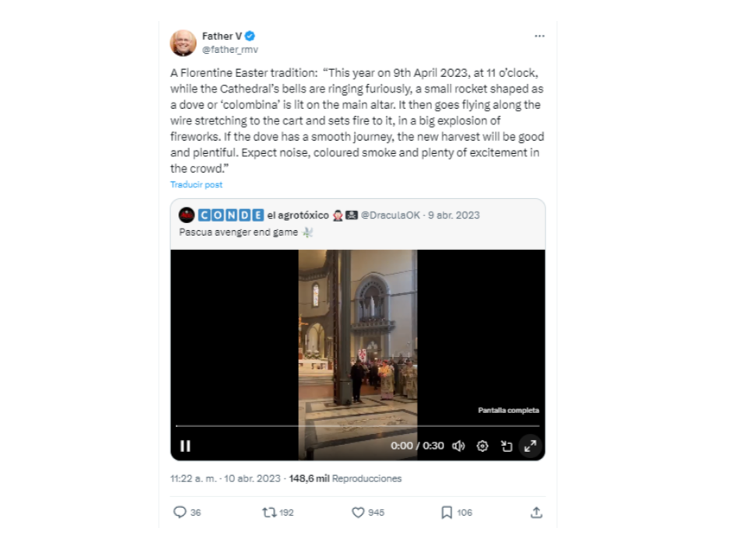Open the three-dot more options menu
The width and height of the screenshot is (747, 560).
click(x=539, y=37)
